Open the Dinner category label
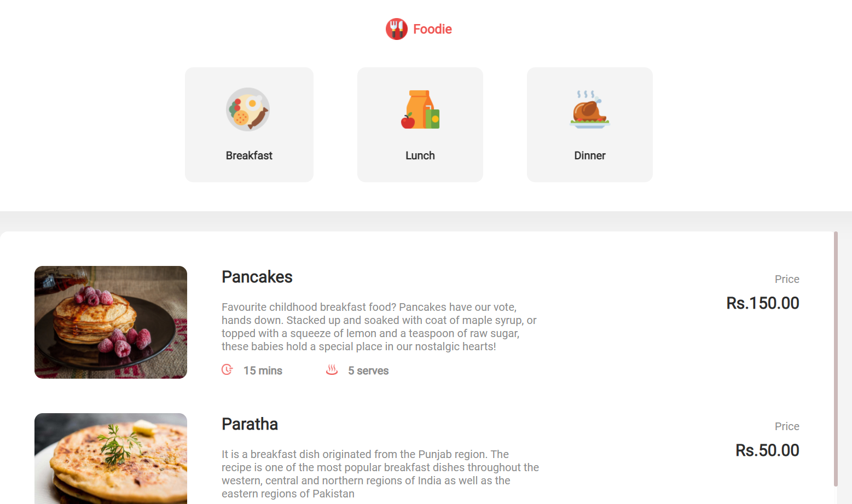The width and height of the screenshot is (852, 504). tap(590, 155)
